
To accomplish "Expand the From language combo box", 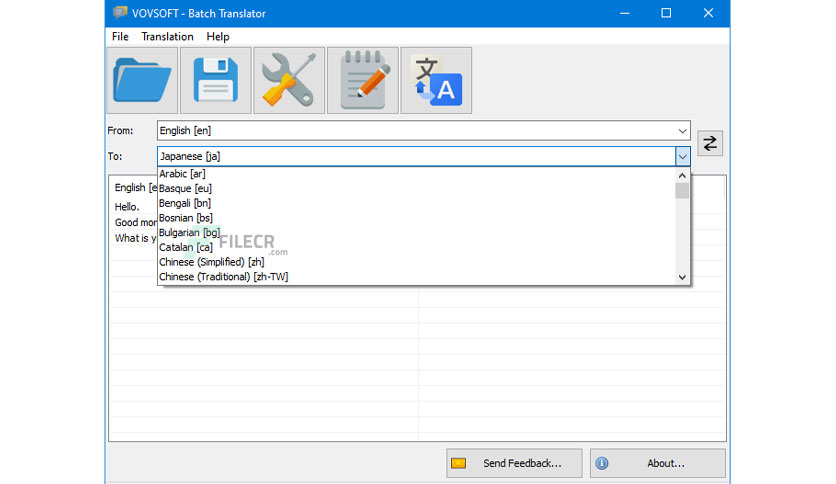I will (x=682, y=131).
